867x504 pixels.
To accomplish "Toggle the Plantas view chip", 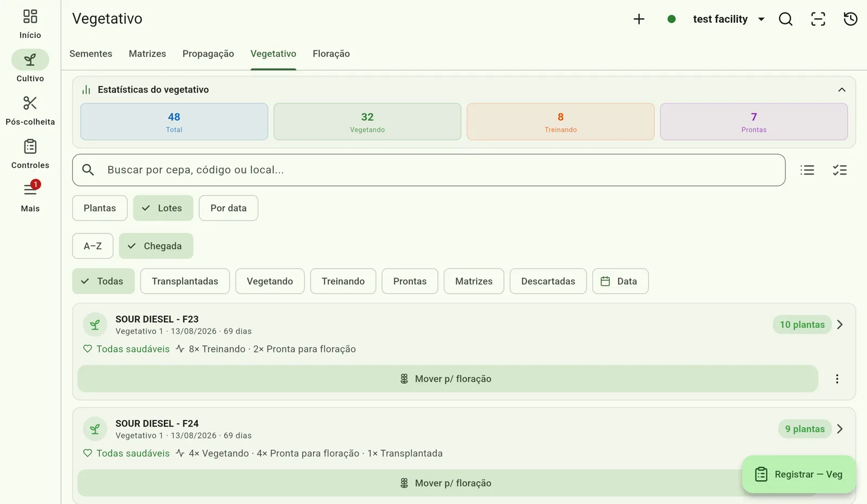I will [x=100, y=208].
